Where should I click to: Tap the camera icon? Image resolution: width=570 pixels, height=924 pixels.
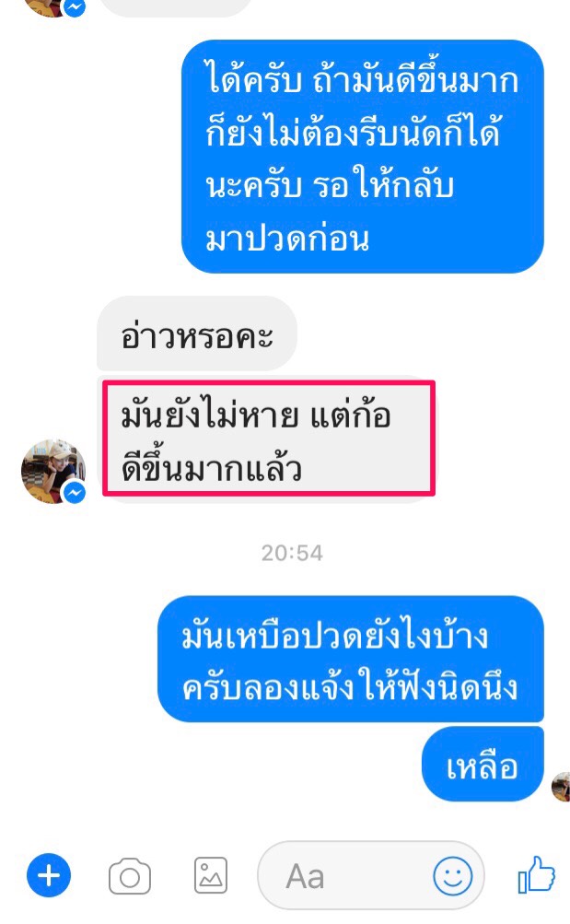tap(130, 876)
